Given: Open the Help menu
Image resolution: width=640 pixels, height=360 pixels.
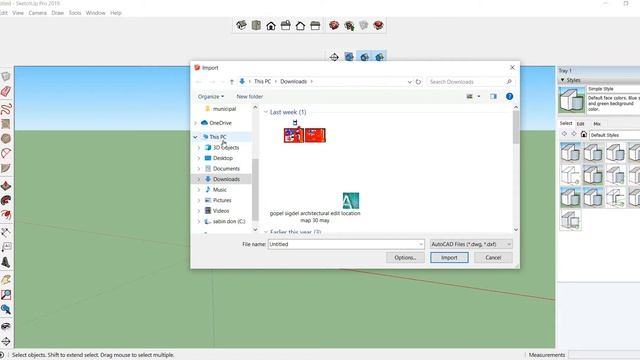Looking at the screenshot, I should [116, 13].
